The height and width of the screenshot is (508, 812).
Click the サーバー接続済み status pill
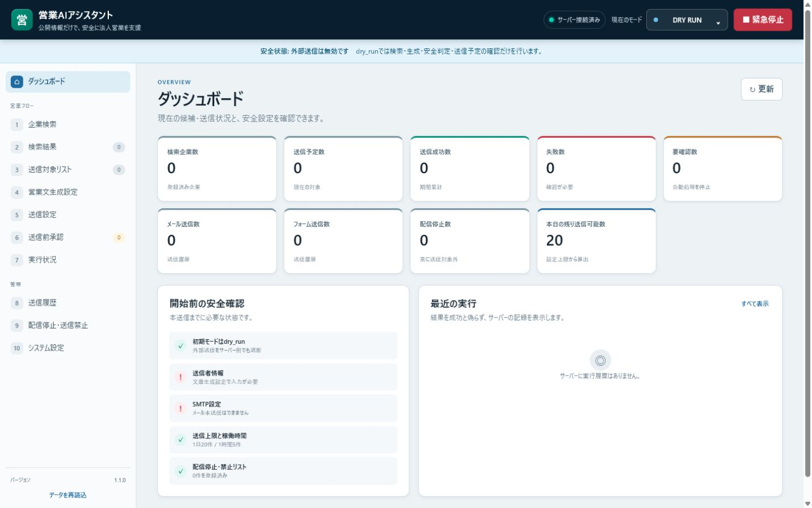(574, 20)
